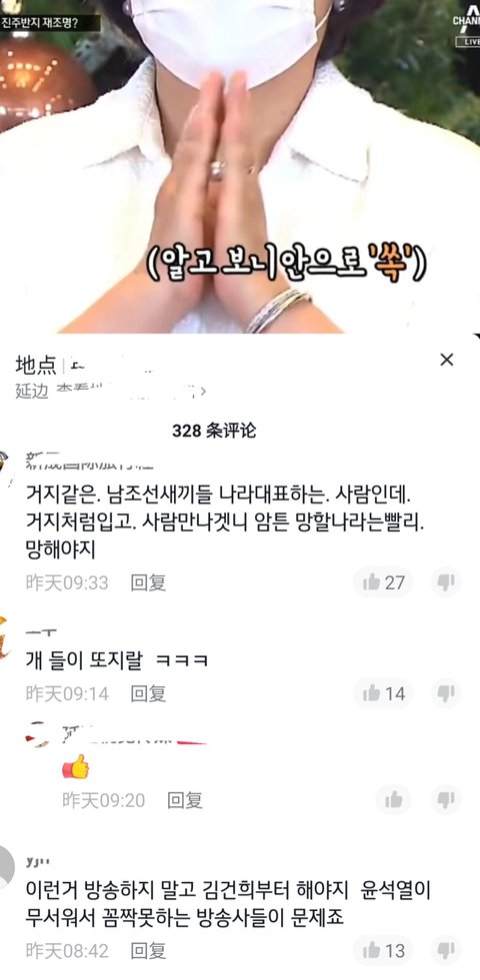The height and width of the screenshot is (980, 480).
Task: Dislike the reply posted at 09:20
Action: [446, 799]
